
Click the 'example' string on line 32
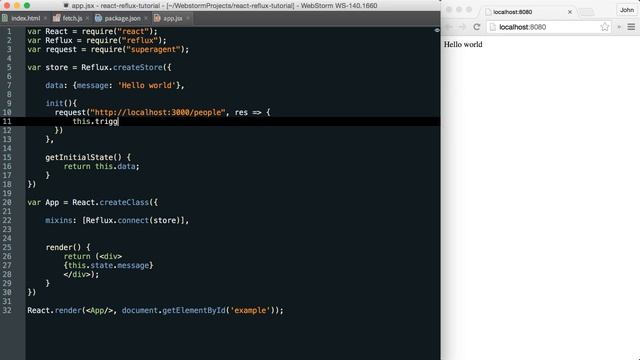(250, 310)
